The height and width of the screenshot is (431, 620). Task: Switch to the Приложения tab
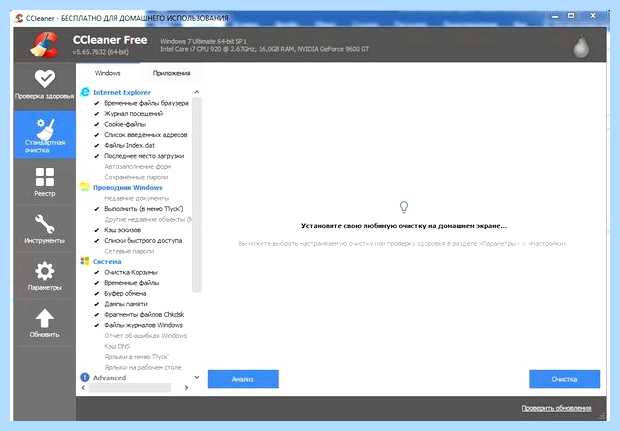click(171, 73)
